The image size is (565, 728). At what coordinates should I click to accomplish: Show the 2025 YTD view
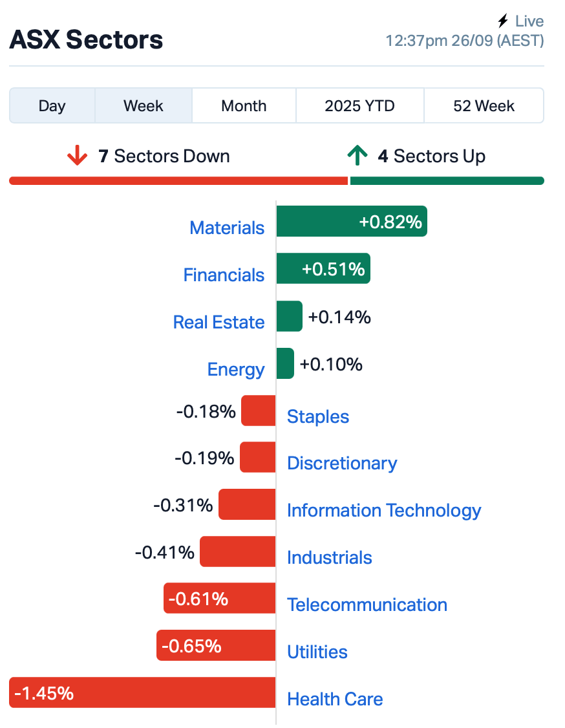tap(360, 106)
